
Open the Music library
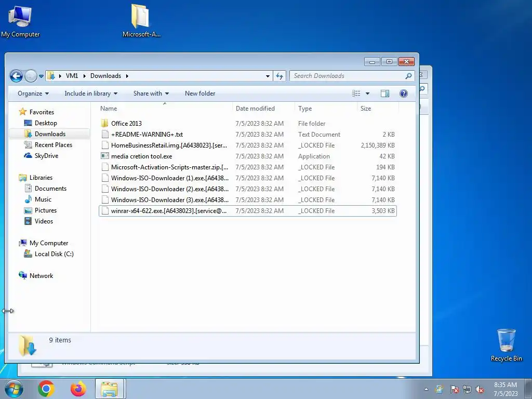(43, 199)
